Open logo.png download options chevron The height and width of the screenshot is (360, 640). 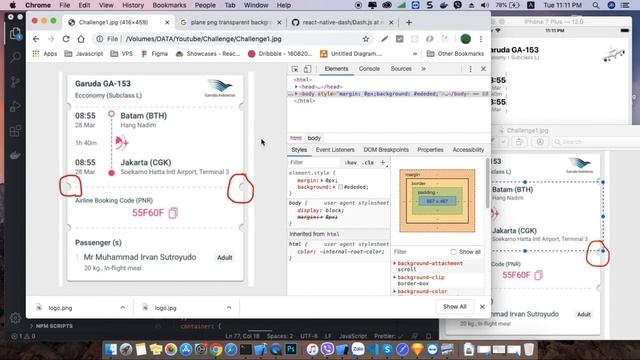pos(122,307)
